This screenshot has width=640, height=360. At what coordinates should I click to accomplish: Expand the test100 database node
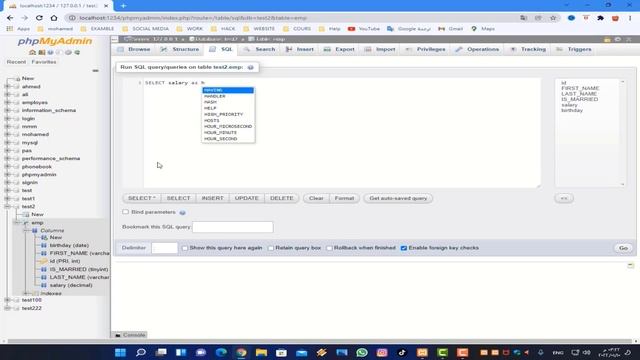pyautogui.click(x=7, y=300)
